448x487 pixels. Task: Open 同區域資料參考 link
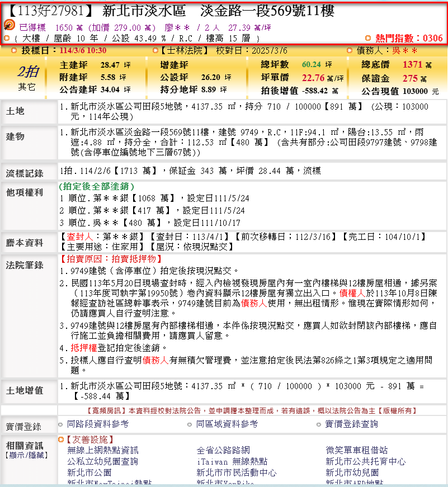click(x=227, y=424)
